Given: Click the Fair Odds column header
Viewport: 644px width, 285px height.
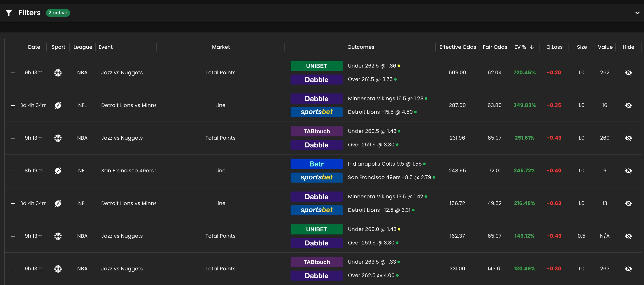Looking at the screenshot, I should click(494, 47).
